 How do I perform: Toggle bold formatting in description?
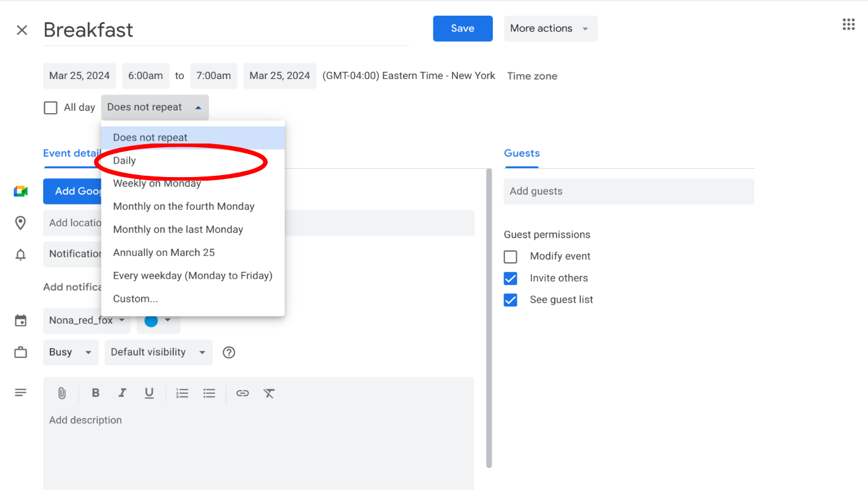click(x=96, y=393)
